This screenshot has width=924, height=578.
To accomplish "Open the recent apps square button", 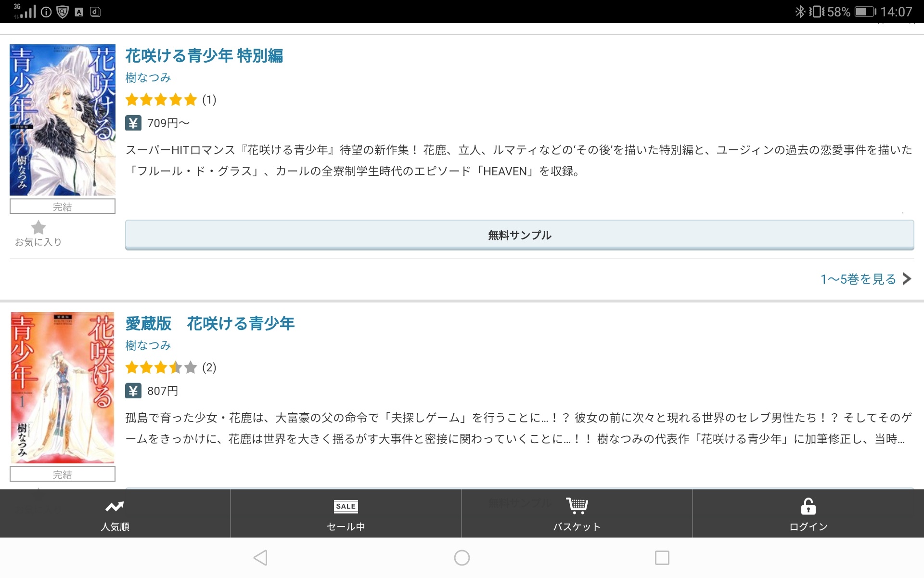I will coord(662,558).
